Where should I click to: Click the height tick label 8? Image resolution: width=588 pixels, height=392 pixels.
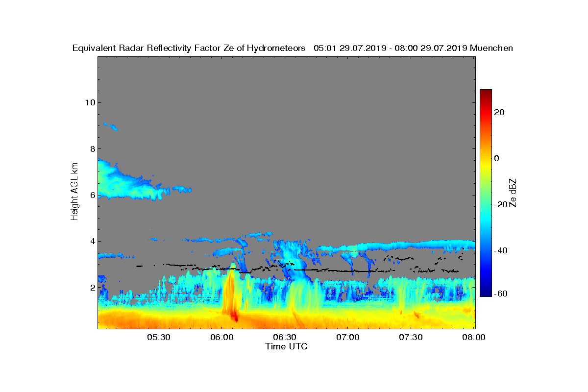[x=92, y=148]
